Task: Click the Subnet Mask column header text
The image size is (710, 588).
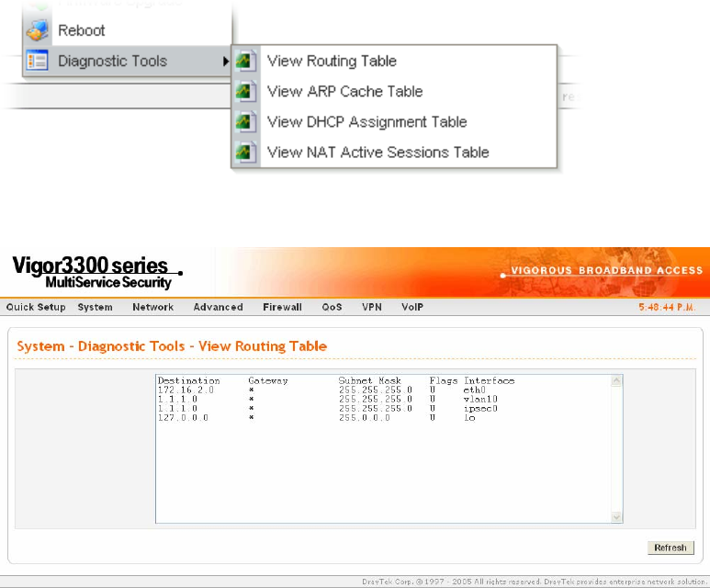Action: (x=370, y=381)
